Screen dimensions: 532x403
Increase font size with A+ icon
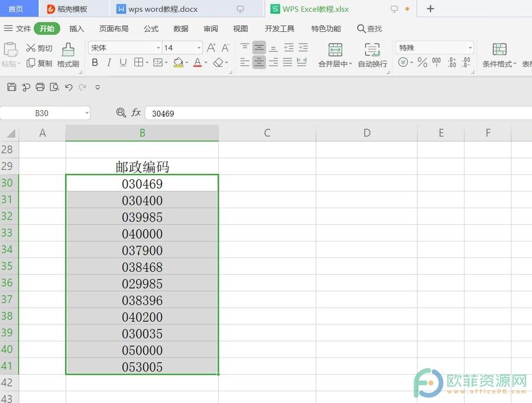coord(211,47)
